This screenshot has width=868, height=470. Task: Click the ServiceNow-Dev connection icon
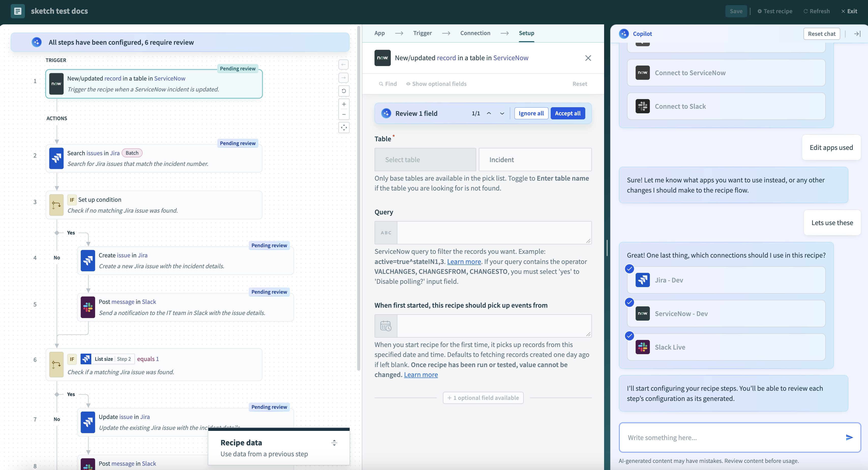pos(642,313)
